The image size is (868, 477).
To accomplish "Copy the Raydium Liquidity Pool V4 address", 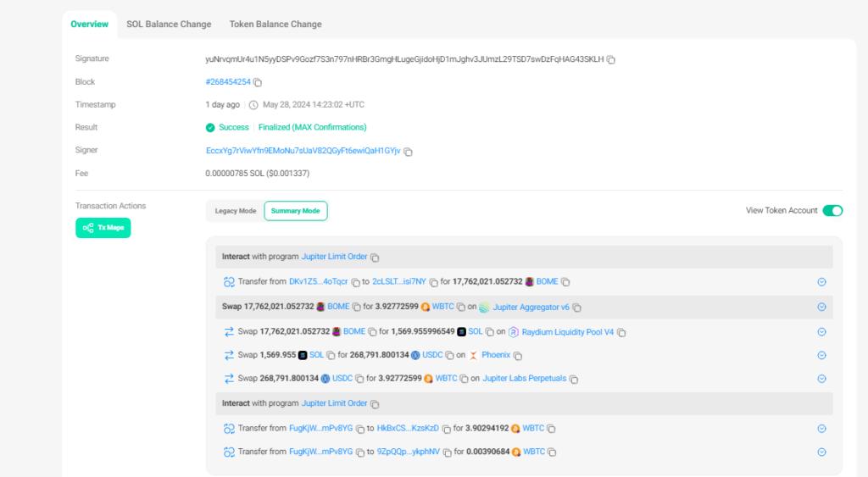I will coord(622,333).
